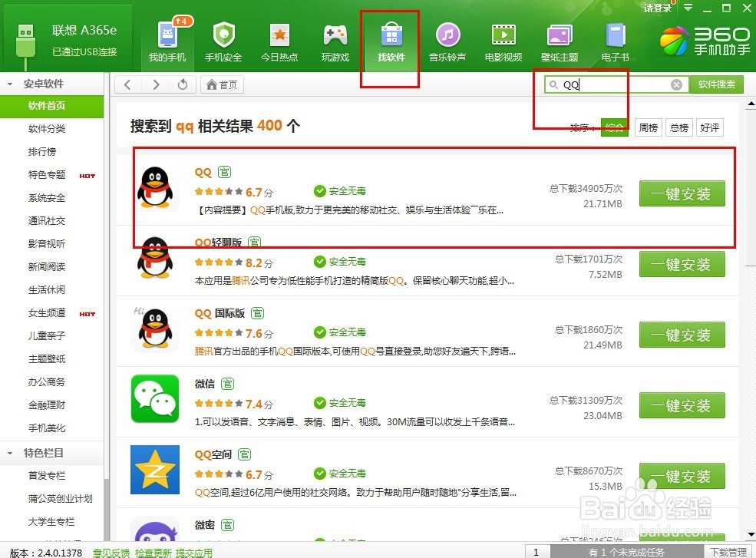Select 儿童亲子 category
This screenshot has height=558, width=756.
[x=47, y=335]
